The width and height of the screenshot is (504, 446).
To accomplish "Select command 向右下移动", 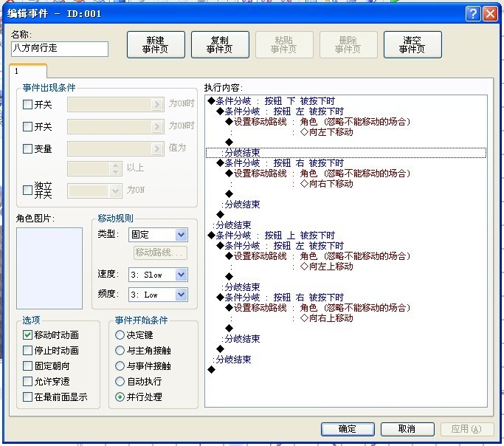I will [346, 184].
